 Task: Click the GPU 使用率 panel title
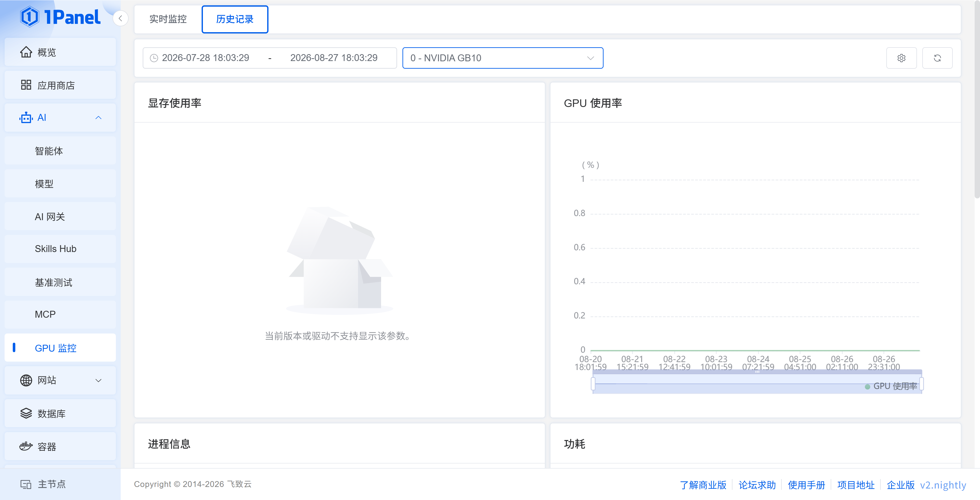tap(593, 103)
